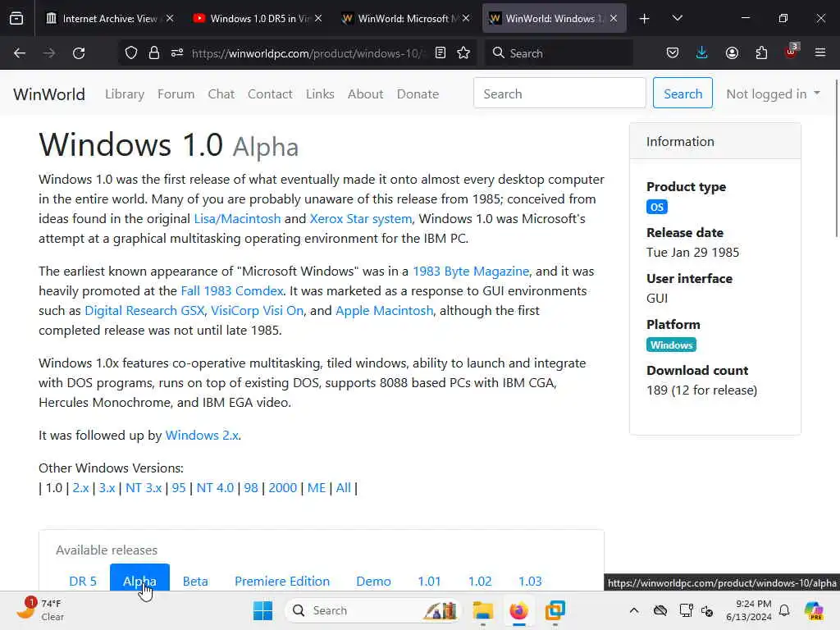Screen dimensions: 840x630
Task: Open the About nav item
Action: pyautogui.click(x=365, y=94)
